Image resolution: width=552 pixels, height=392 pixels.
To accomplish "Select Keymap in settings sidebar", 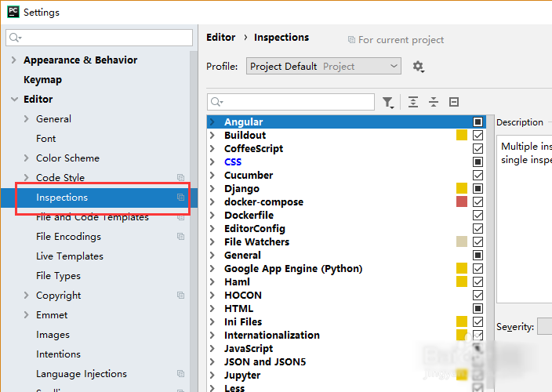I will (42, 80).
